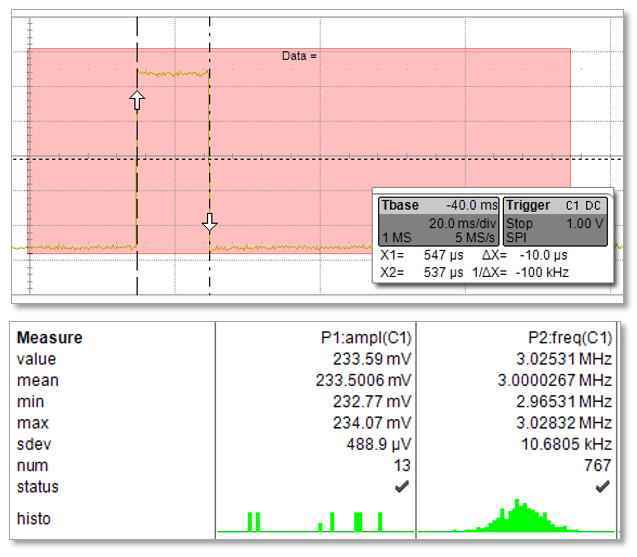Click the P2 value 3.02531 MHz
637x557 pixels.
tap(564, 359)
